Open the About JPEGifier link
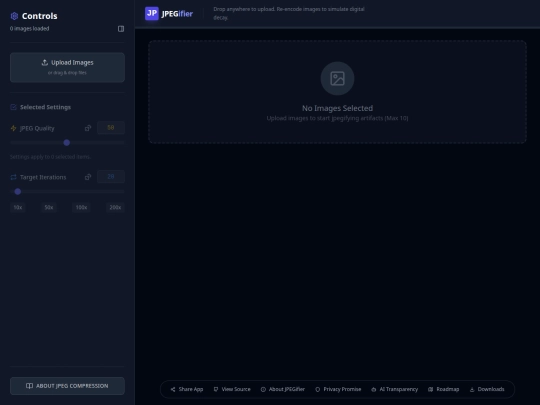 point(283,389)
